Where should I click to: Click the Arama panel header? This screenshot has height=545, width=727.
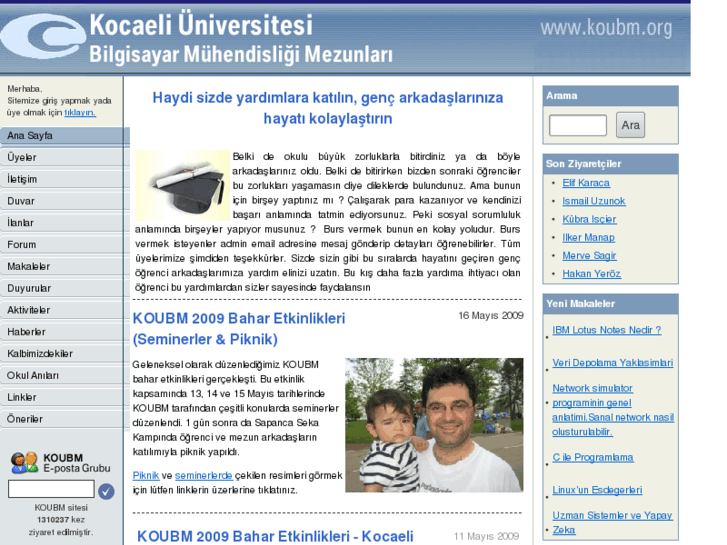610,96
